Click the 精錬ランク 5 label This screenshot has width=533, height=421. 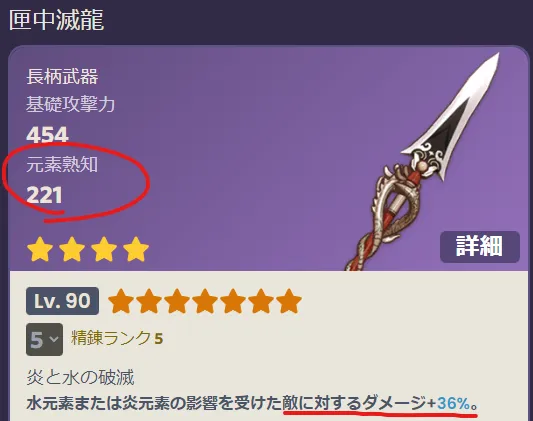click(117, 338)
